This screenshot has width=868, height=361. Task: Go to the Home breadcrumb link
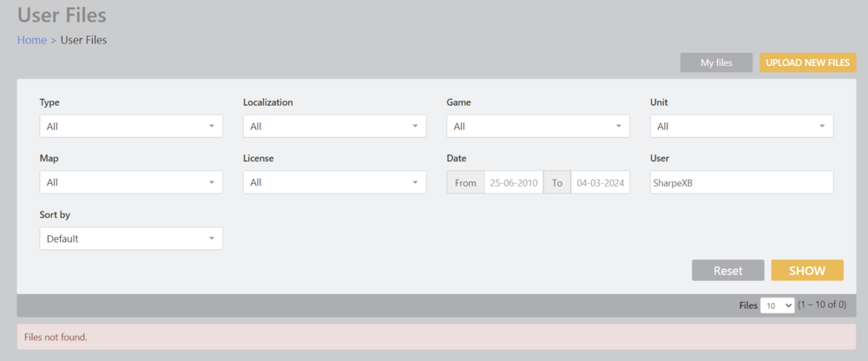coord(32,40)
